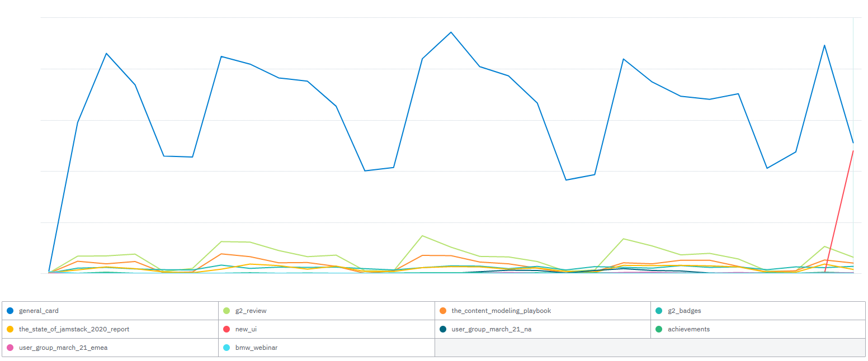Click the pink user_group_march_21_emea dot
This screenshot has width=868, height=361.
click(x=10, y=348)
